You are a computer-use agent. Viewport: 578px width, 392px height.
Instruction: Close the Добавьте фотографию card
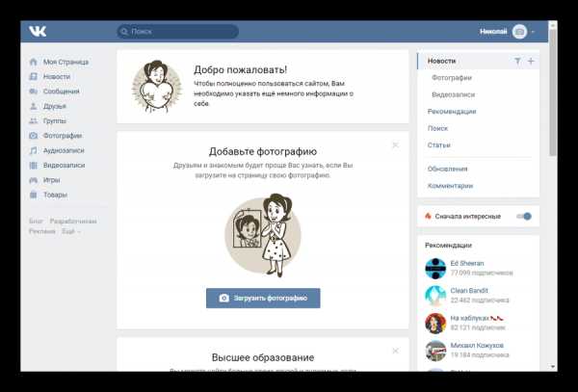click(396, 145)
